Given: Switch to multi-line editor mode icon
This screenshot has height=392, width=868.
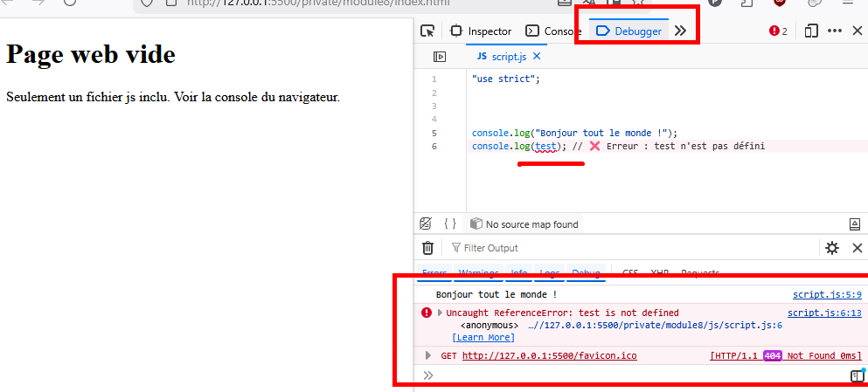Looking at the screenshot, I should click(857, 376).
